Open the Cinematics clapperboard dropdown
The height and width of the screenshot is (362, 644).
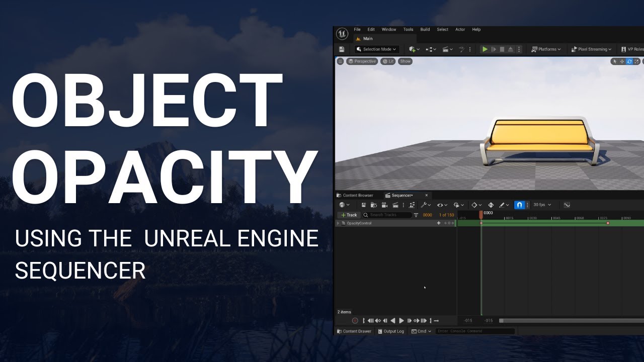pyautogui.click(x=447, y=49)
